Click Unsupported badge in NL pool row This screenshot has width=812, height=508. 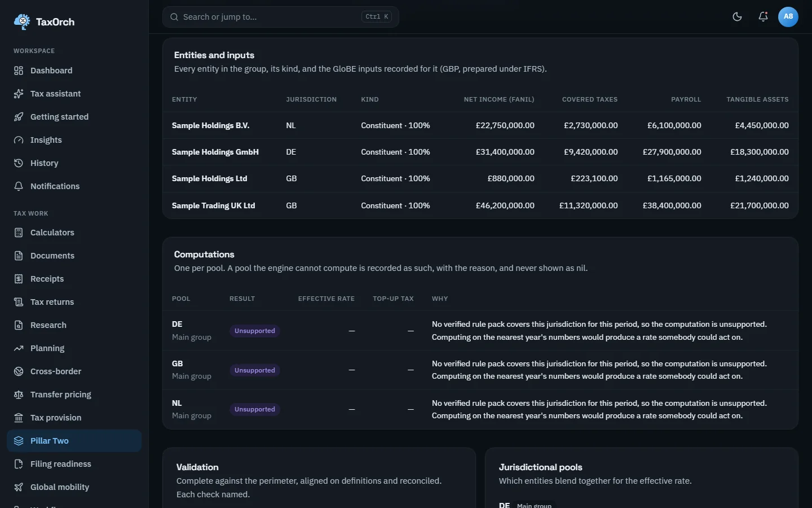pyautogui.click(x=255, y=409)
